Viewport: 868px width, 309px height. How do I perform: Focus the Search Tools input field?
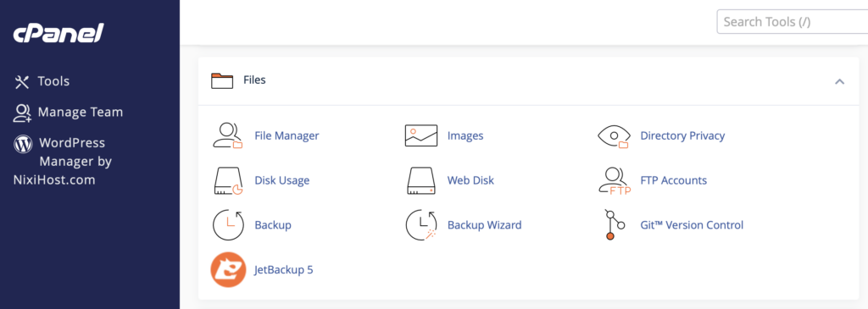[793, 21]
